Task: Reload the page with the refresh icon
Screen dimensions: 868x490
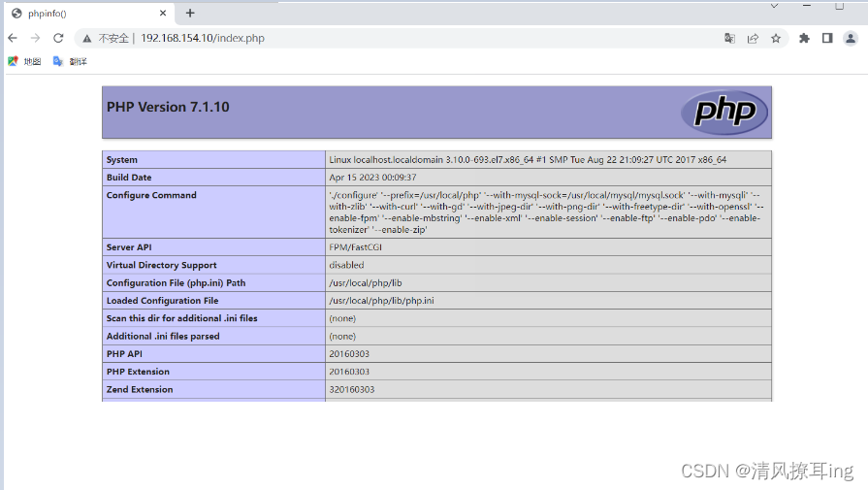Action: point(58,38)
